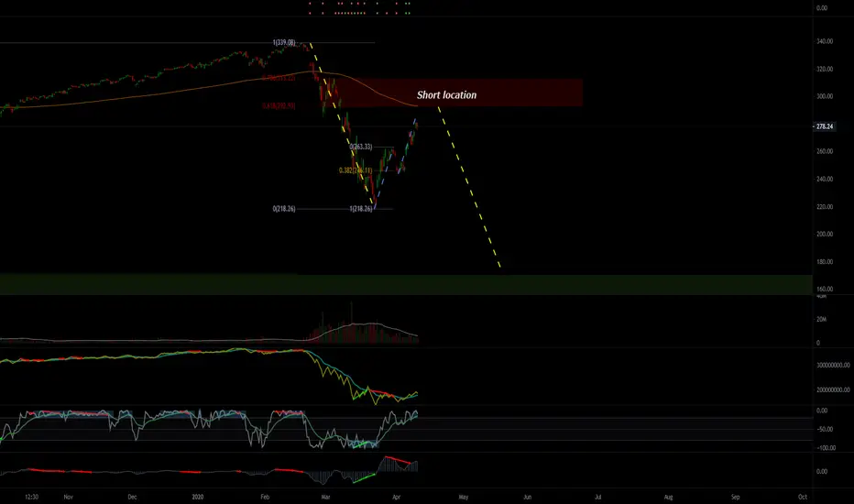Click the Oct label on time axis
The width and height of the screenshot is (854, 504).
point(803,497)
